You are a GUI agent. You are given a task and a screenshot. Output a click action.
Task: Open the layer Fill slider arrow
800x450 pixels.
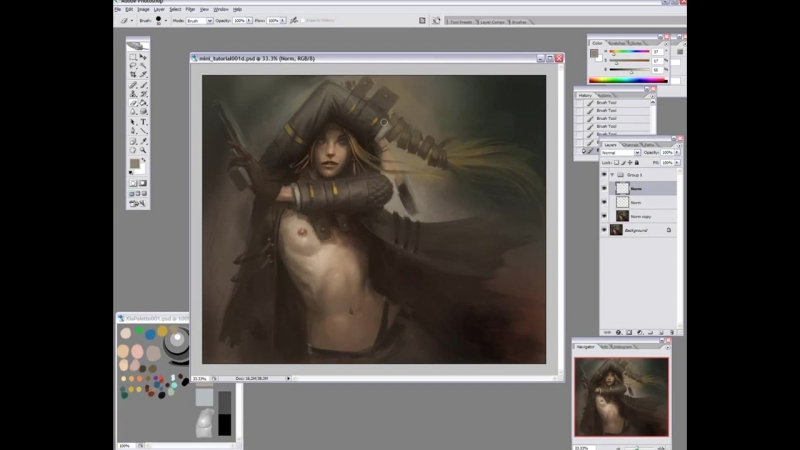677,162
